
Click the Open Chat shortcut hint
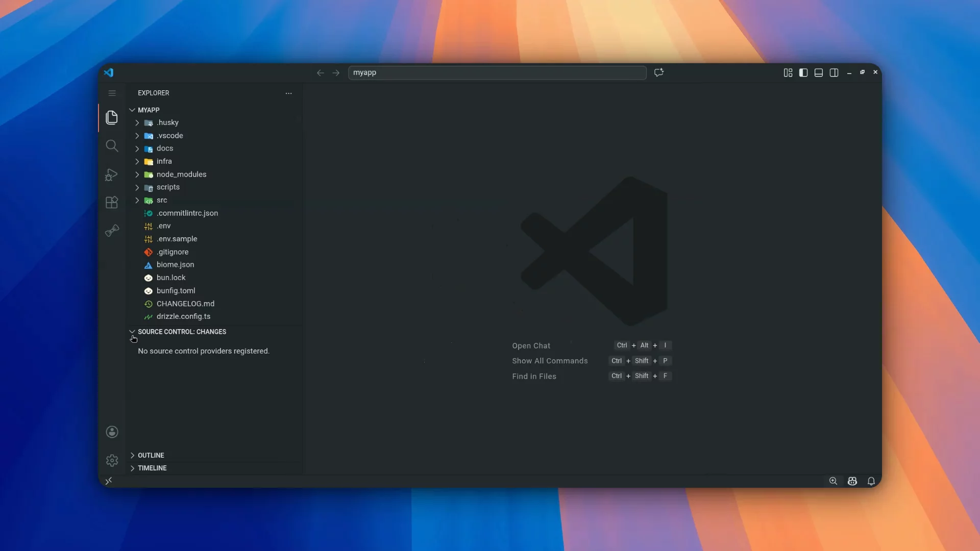pyautogui.click(x=531, y=345)
